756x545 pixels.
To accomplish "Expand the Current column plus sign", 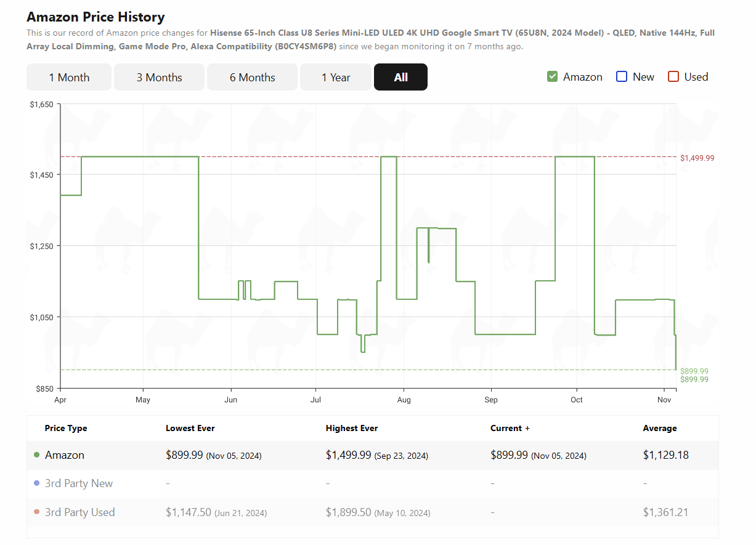I will [x=527, y=429].
